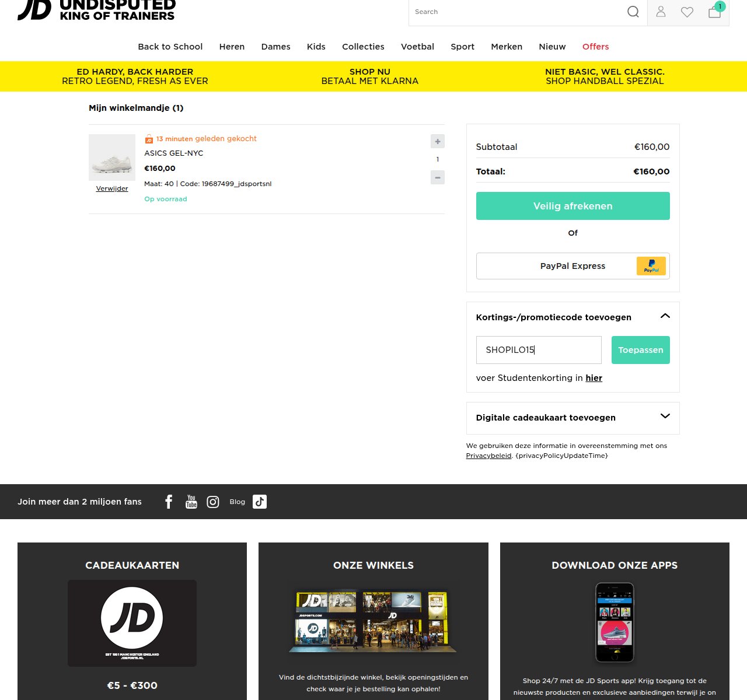
Task: Click the Onze Winkels store image
Action: (x=373, y=621)
